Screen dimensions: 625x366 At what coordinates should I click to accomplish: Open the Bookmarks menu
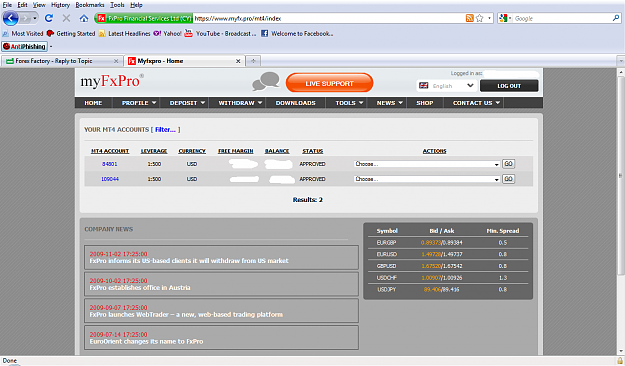point(90,5)
